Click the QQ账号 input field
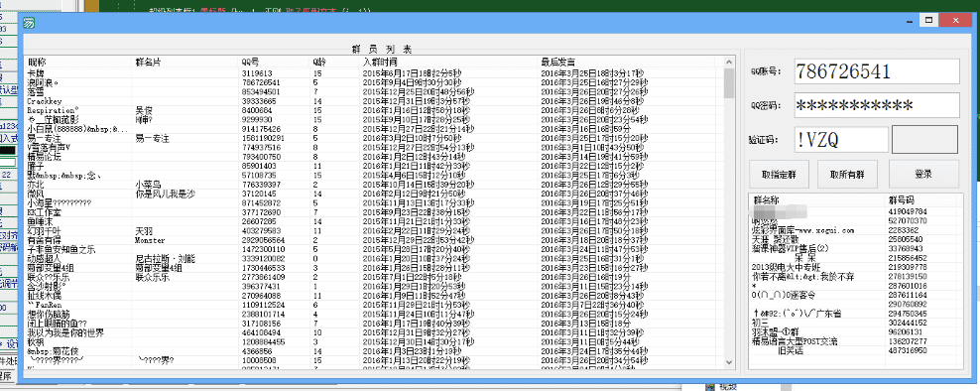This screenshot has width=980, height=391. click(876, 71)
